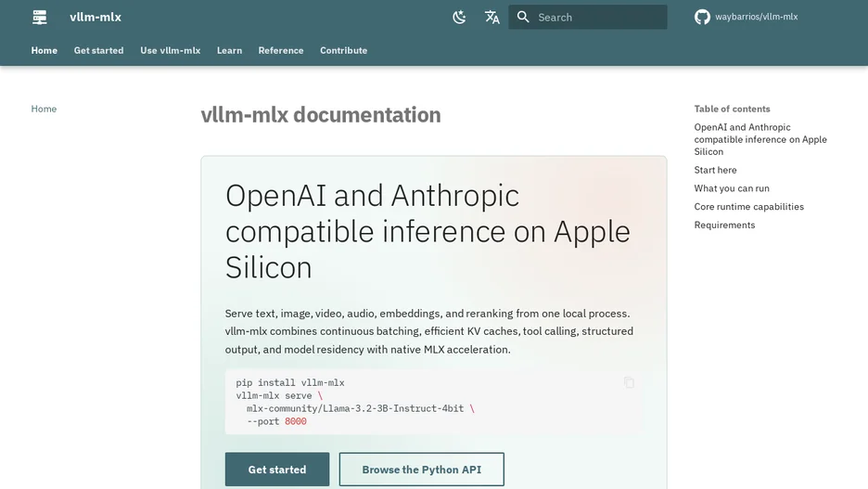Open the Use vllm-mlx tab
This screenshot has height=489, width=868.
pyautogui.click(x=170, y=50)
